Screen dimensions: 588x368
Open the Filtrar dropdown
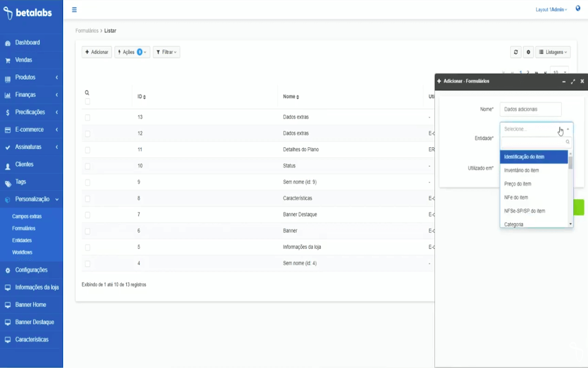point(167,52)
